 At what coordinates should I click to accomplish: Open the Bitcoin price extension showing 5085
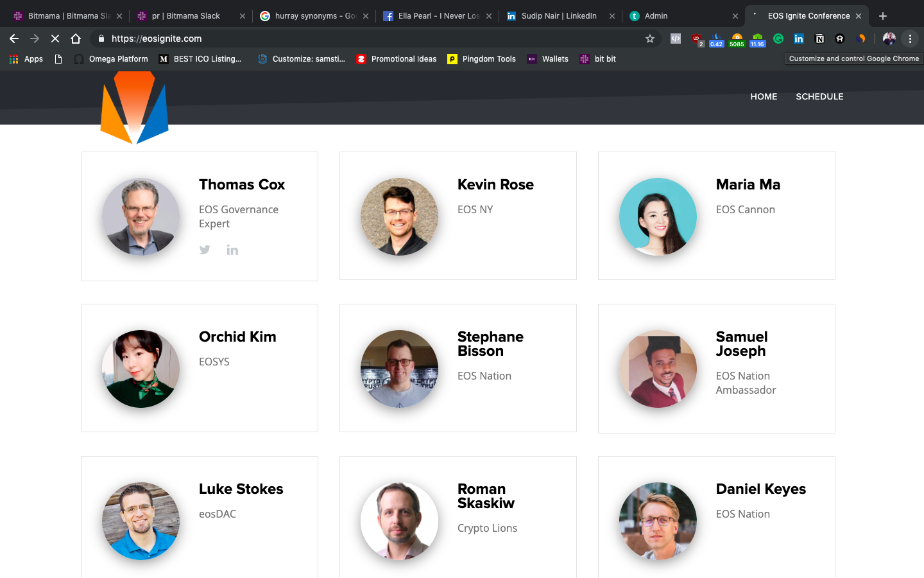point(737,40)
